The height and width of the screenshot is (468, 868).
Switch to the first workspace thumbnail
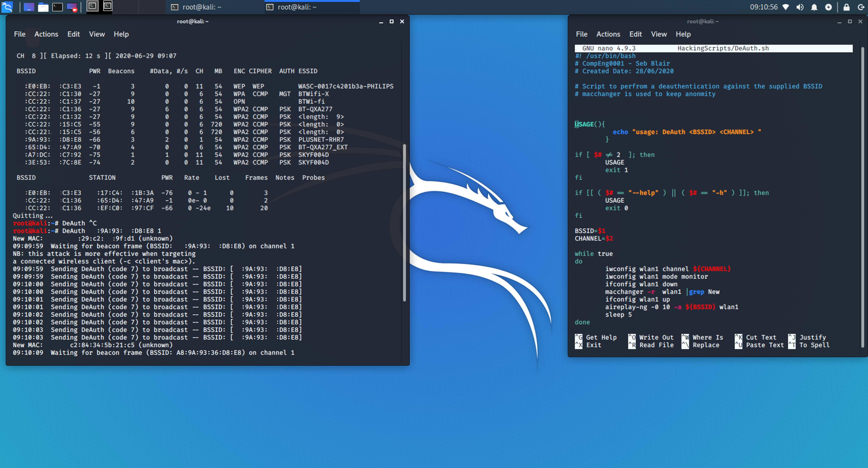(93, 6)
